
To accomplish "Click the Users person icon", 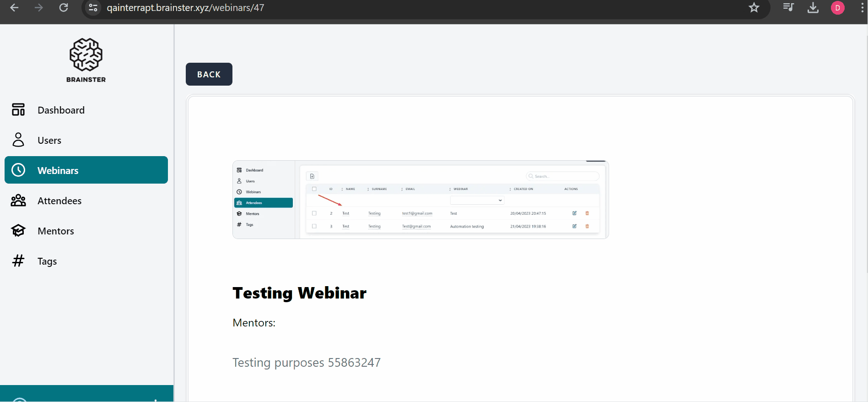I will 18,140.
